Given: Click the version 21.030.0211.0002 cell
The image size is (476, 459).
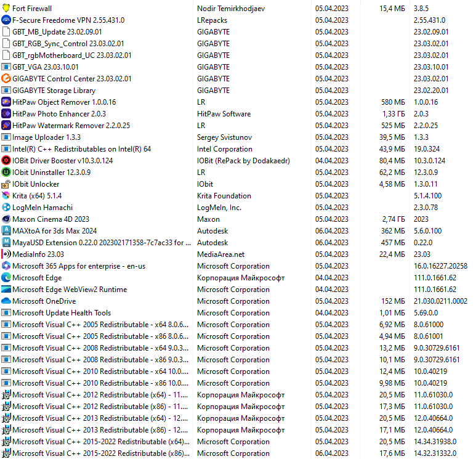Looking at the screenshot, I should click(440, 301).
